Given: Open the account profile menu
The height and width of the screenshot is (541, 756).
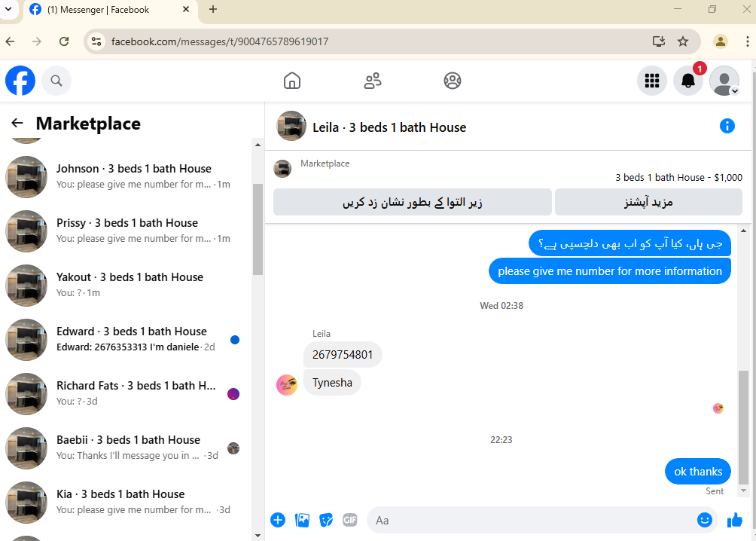Looking at the screenshot, I should tap(724, 81).
